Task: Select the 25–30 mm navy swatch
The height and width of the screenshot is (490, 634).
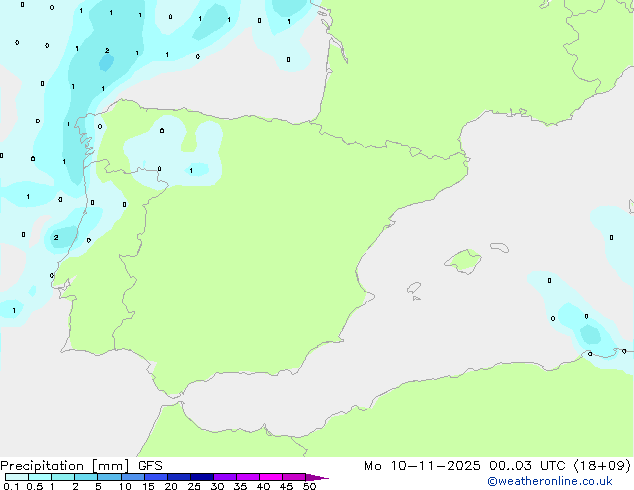Action: [x=201, y=477]
